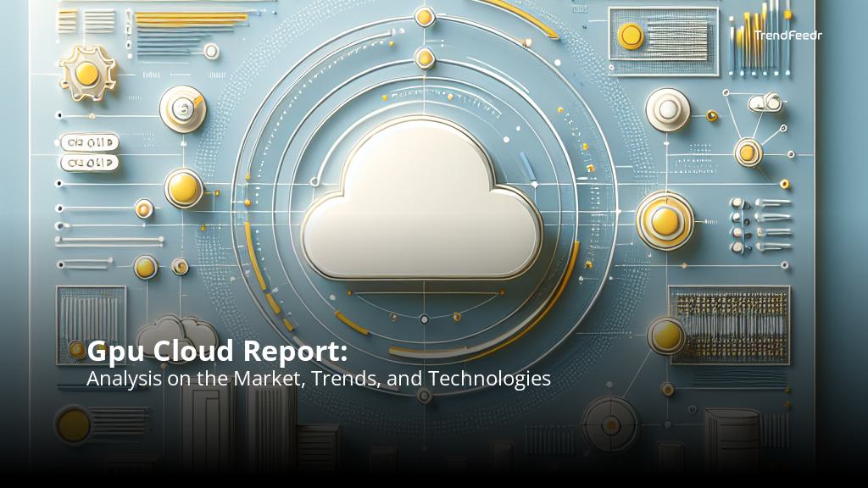The width and height of the screenshot is (868, 488).
Task: Click the Gpu Cloud Report title
Action: pyautogui.click(x=212, y=350)
